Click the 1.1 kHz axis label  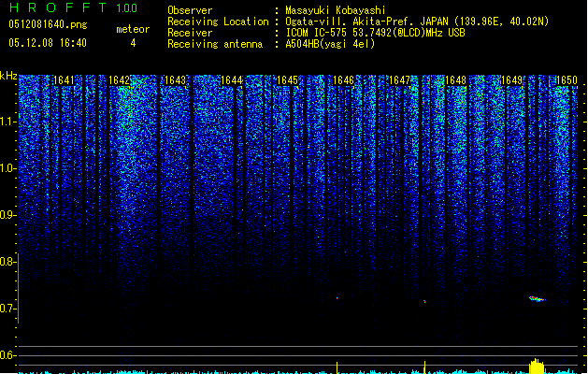click(x=7, y=122)
